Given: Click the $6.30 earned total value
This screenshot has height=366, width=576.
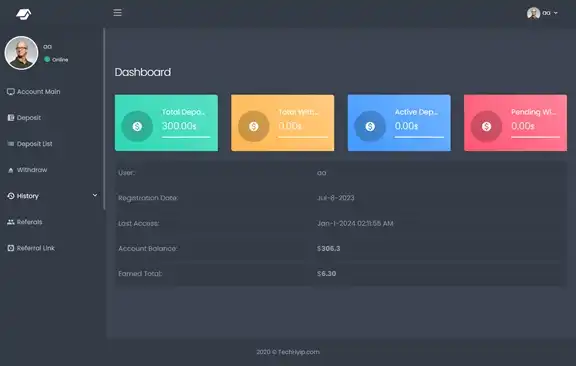Looking at the screenshot, I should coord(327,273).
